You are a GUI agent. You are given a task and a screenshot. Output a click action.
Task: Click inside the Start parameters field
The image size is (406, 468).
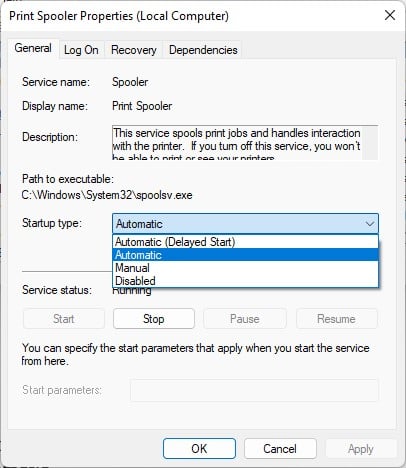(x=254, y=390)
